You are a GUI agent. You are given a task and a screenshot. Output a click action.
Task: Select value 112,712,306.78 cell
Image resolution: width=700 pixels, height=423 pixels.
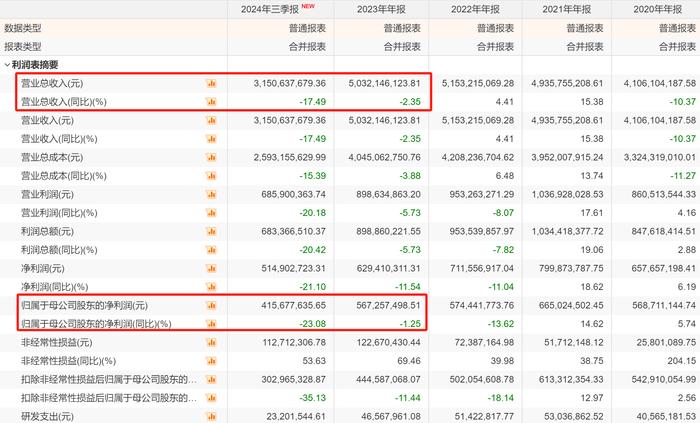tap(294, 343)
